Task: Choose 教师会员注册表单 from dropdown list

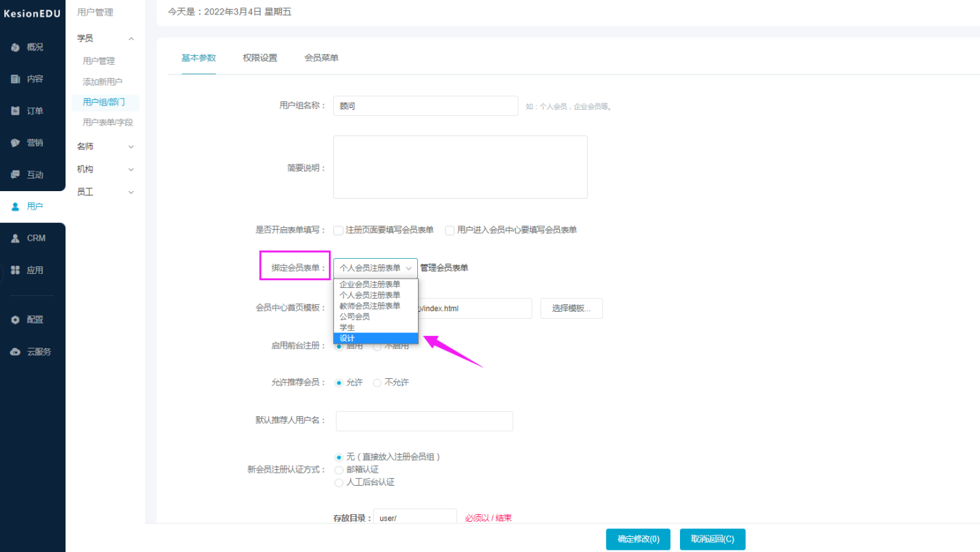Action: (x=376, y=306)
